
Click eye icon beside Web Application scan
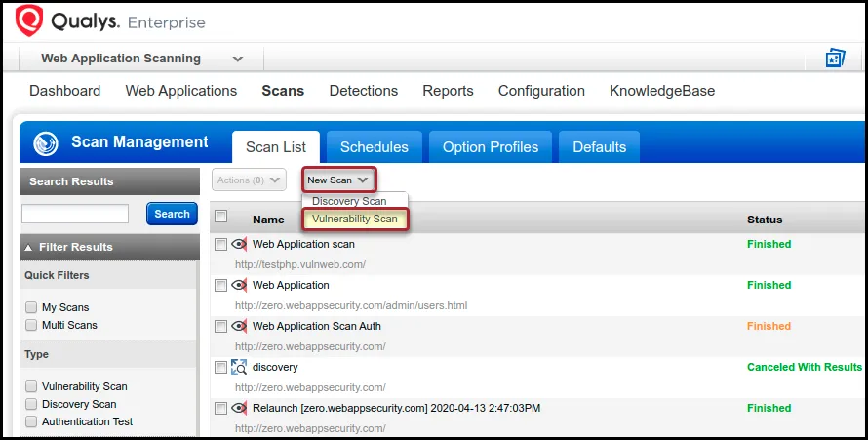239,244
